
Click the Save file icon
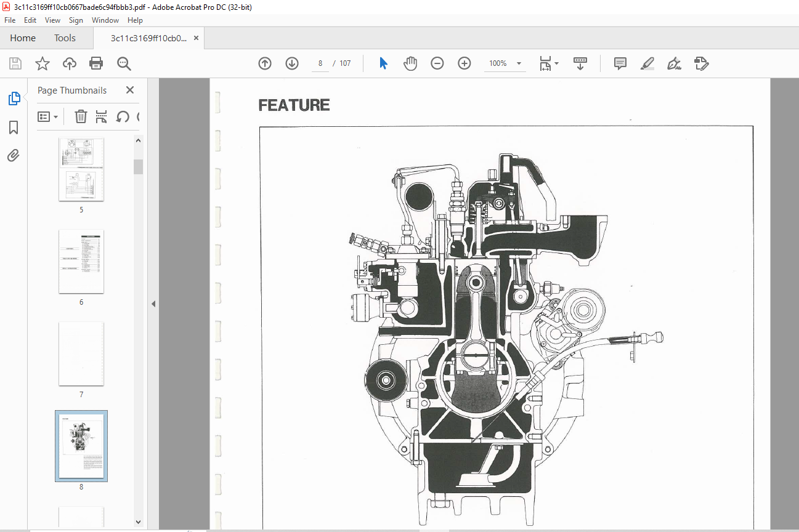[x=15, y=63]
